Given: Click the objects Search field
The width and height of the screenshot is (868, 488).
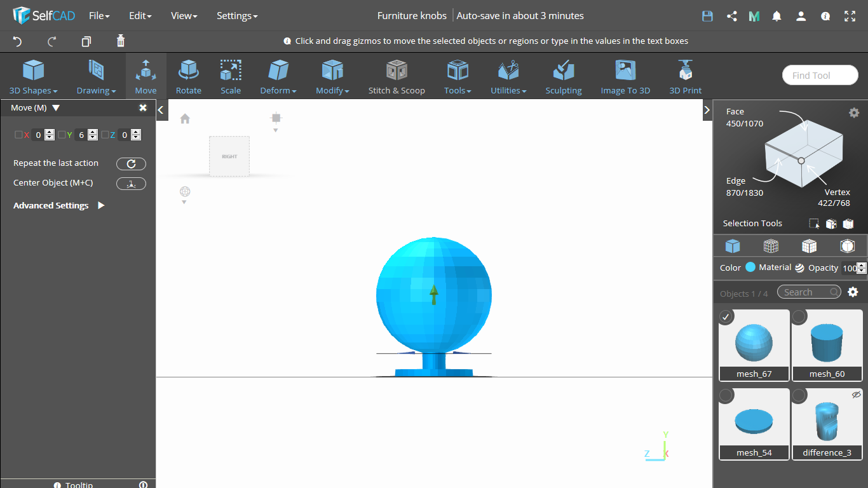Looking at the screenshot, I should (809, 292).
